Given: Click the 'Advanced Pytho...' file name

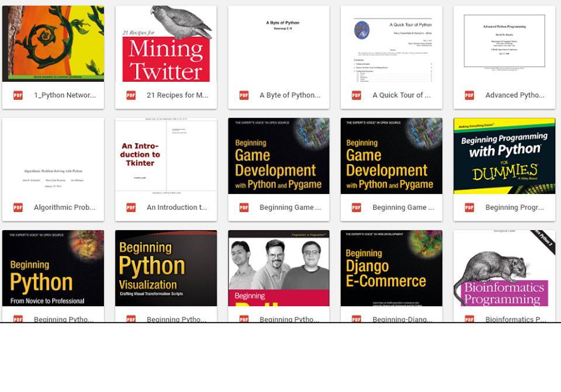Looking at the screenshot, I should click(x=515, y=95).
